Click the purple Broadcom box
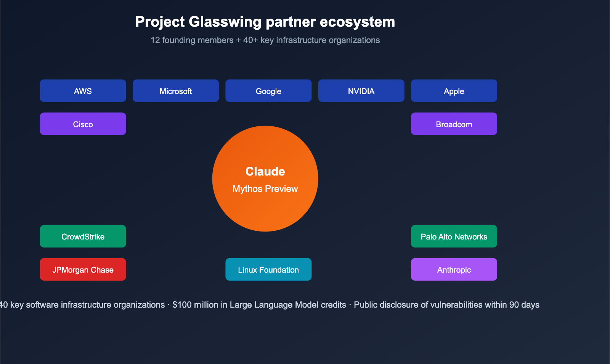 pyautogui.click(x=454, y=124)
